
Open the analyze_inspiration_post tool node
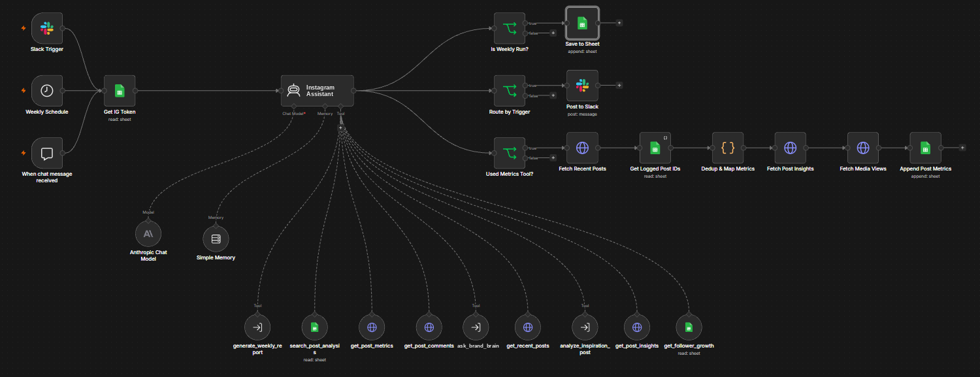[x=585, y=327]
